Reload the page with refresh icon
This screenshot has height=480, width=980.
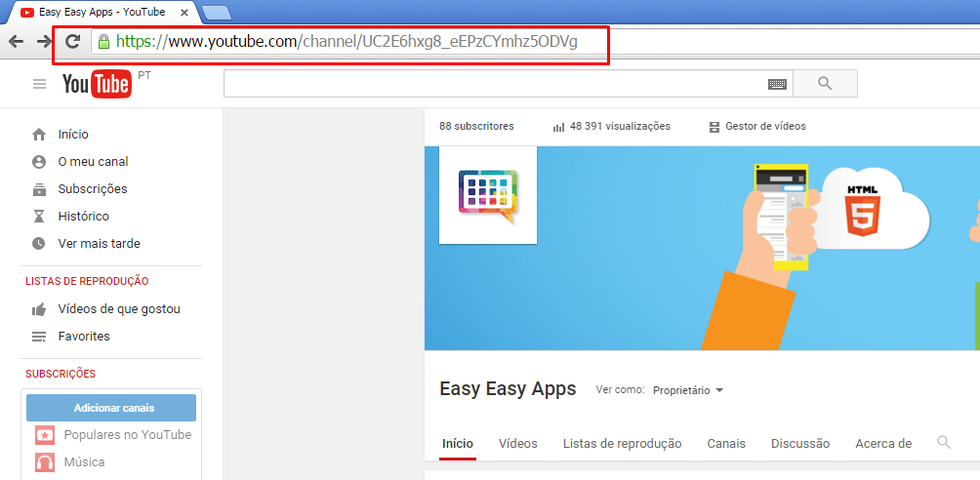click(73, 42)
